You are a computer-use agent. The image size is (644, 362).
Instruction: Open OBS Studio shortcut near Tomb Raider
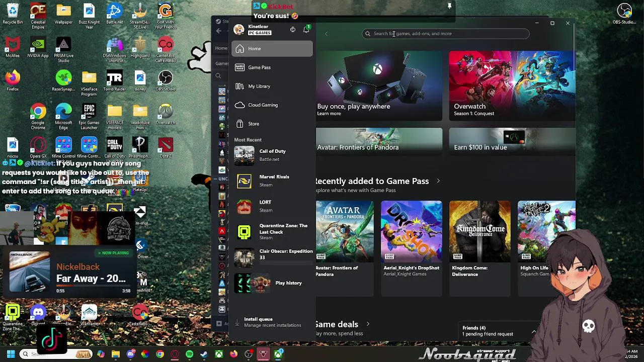166,81
